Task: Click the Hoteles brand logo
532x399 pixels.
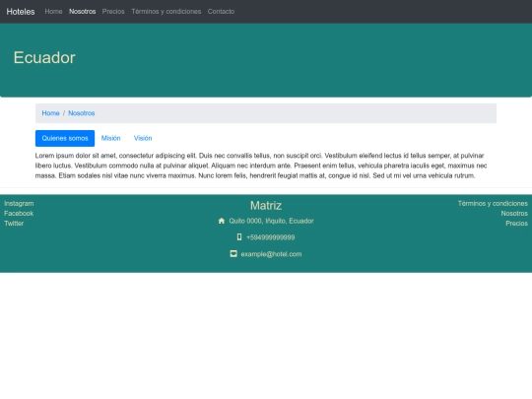Action: point(21,12)
